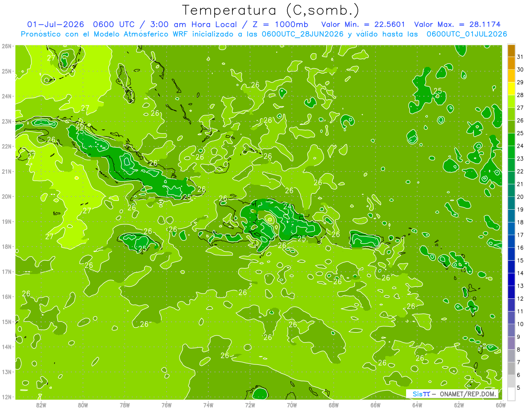Click the '80W' longitude axis label

(x=82, y=405)
